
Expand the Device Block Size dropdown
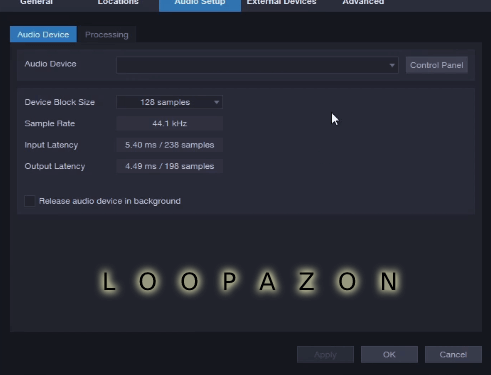tap(169, 102)
